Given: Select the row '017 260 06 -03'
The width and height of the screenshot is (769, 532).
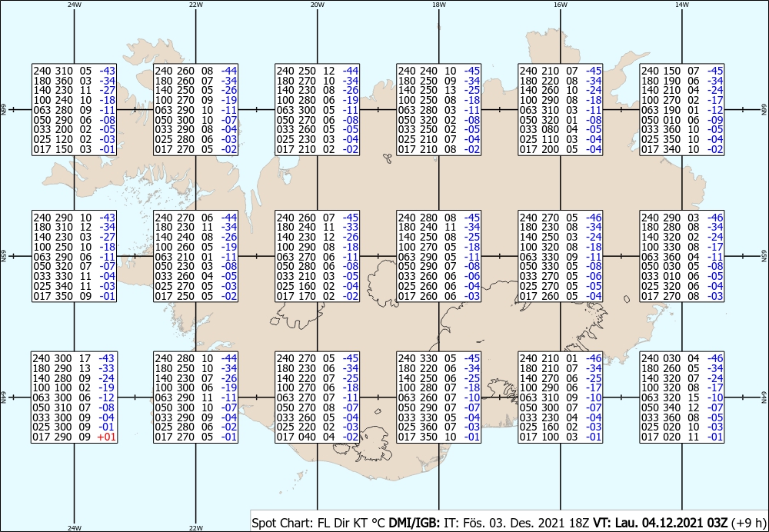Looking at the screenshot, I should point(439,296).
